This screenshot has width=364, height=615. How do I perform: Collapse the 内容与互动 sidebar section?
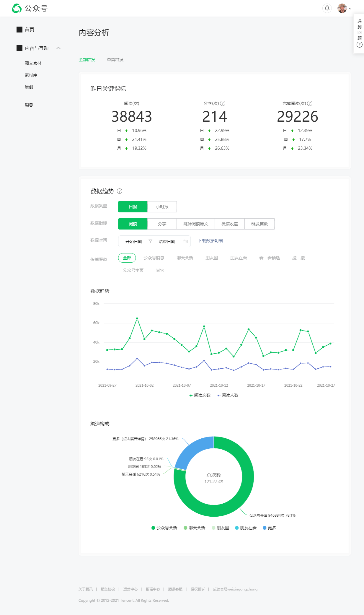[x=58, y=48]
